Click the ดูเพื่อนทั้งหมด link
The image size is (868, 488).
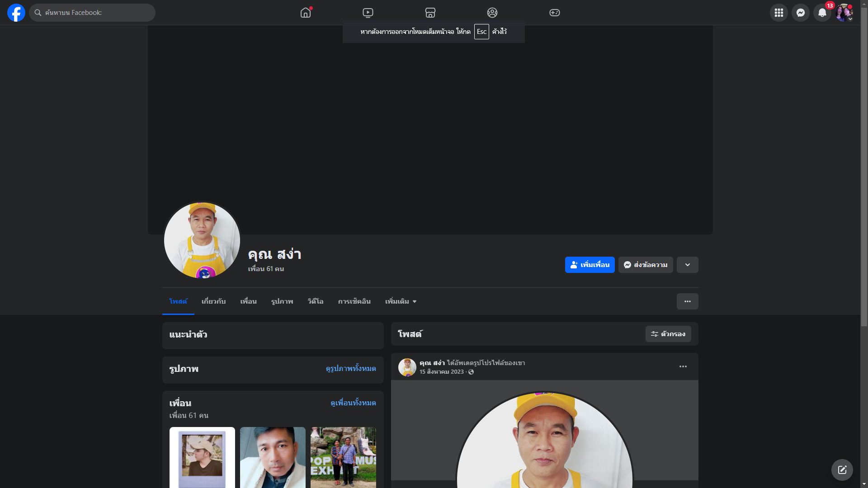[x=353, y=403]
